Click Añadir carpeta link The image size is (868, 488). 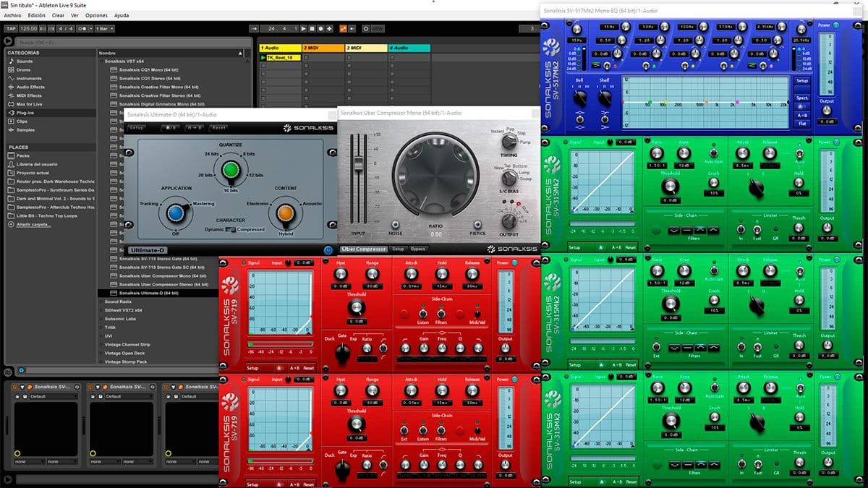tap(35, 224)
